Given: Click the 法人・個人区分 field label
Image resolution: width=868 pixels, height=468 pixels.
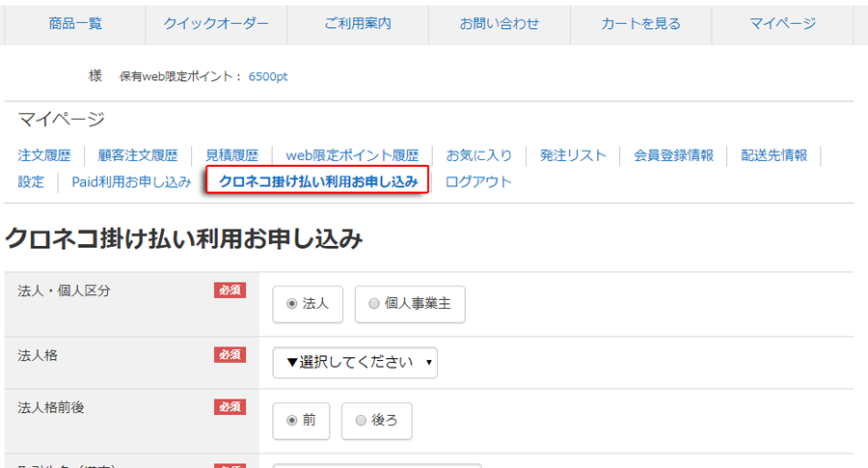Looking at the screenshot, I should (x=65, y=290).
